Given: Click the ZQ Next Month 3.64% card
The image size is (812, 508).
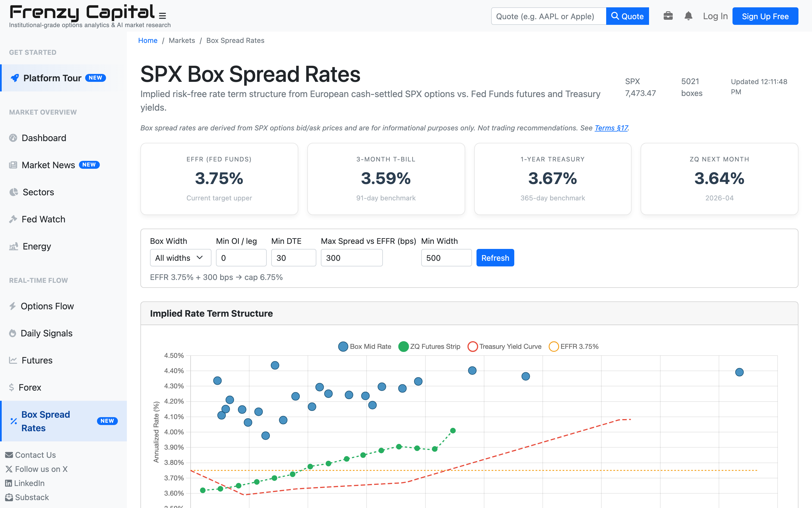Looking at the screenshot, I should coord(720,179).
